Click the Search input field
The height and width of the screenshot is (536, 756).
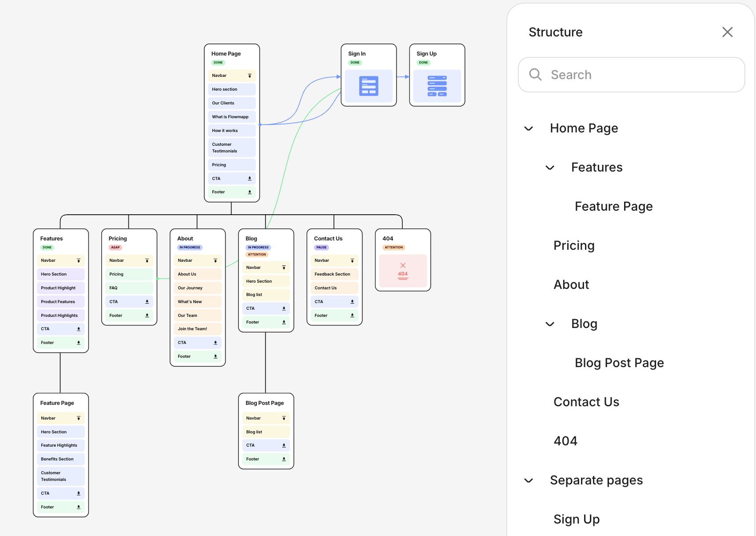click(640, 75)
